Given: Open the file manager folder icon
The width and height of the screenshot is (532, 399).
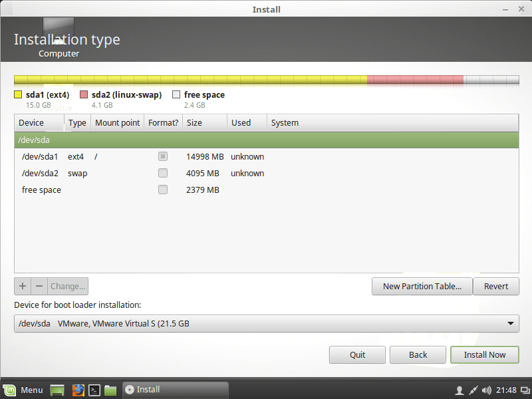Looking at the screenshot, I should 110,390.
